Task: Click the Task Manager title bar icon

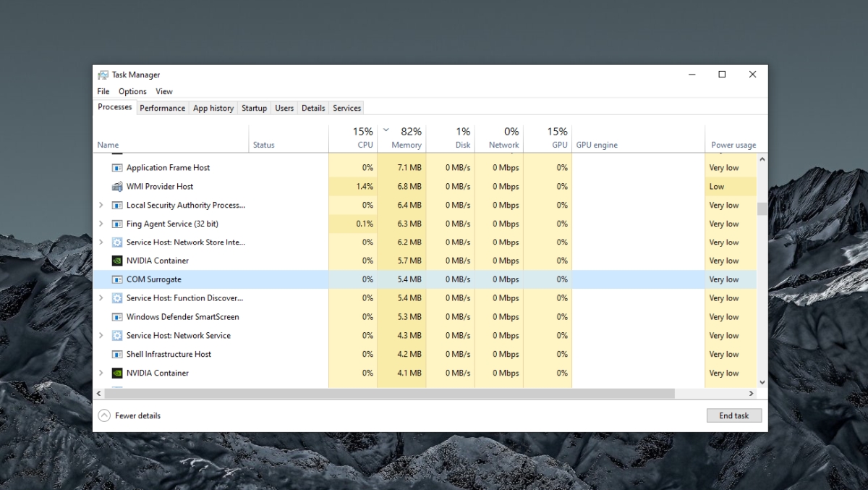Action: [103, 75]
